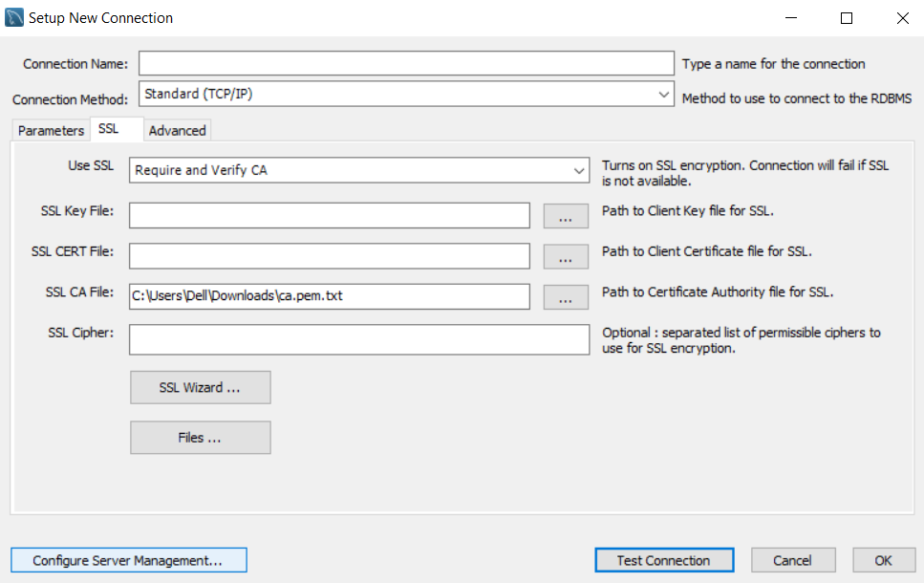The width and height of the screenshot is (924, 583).
Task: Select the SSL tab
Action: (x=109, y=129)
